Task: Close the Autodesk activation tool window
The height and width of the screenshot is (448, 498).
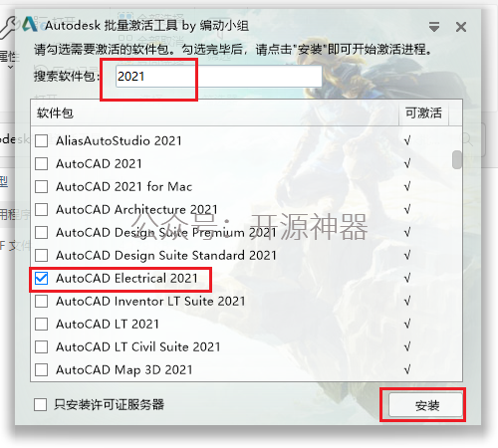Action: (461, 27)
